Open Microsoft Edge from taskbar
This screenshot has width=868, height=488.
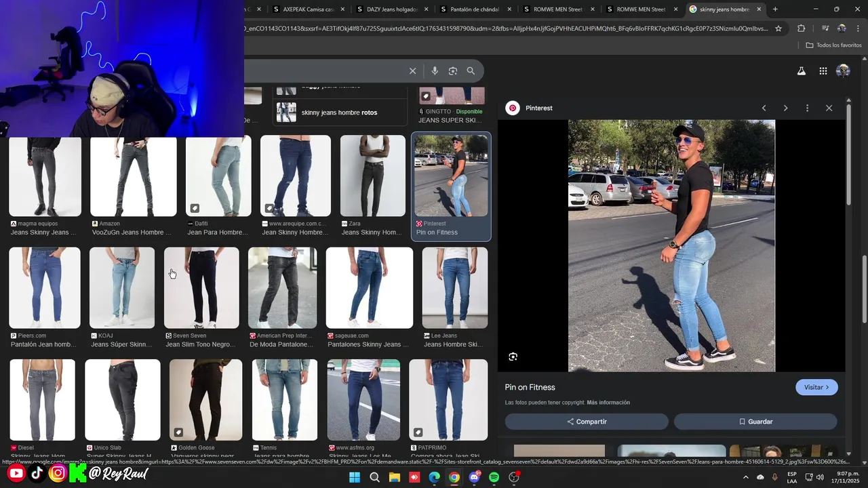[434, 477]
